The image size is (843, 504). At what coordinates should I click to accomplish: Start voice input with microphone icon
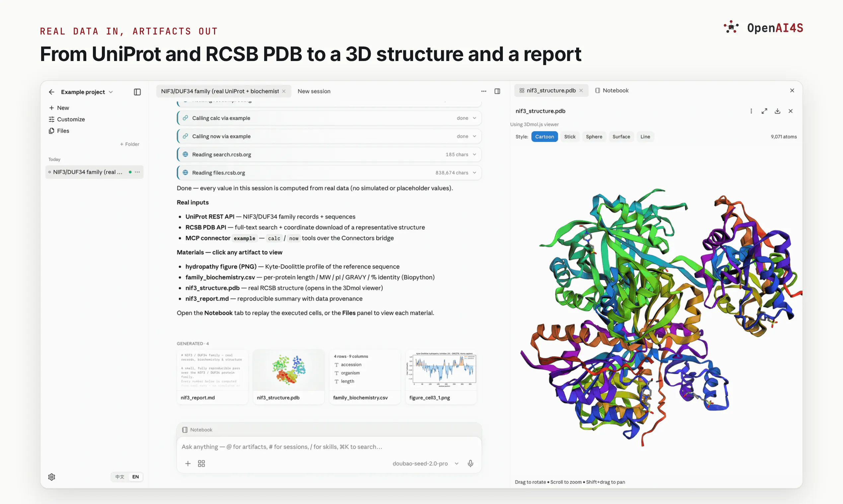[470, 464]
